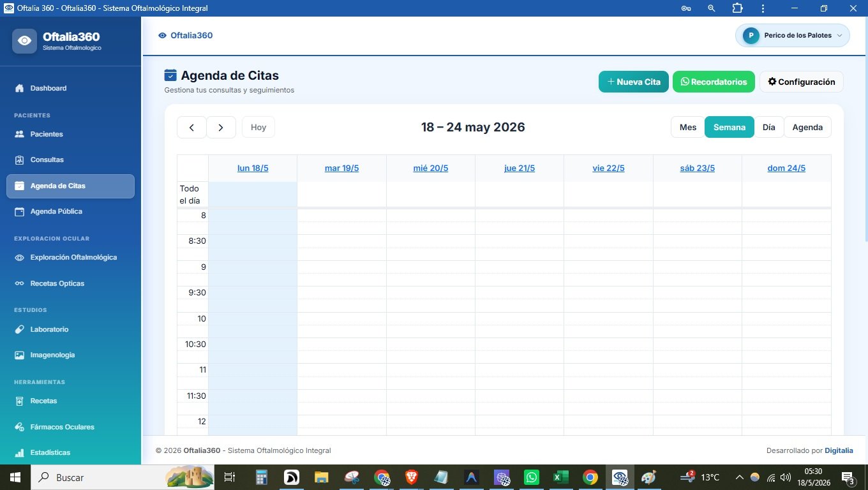Click the 10:30 time label
Viewport: 868px width, 490px height.
pos(196,345)
